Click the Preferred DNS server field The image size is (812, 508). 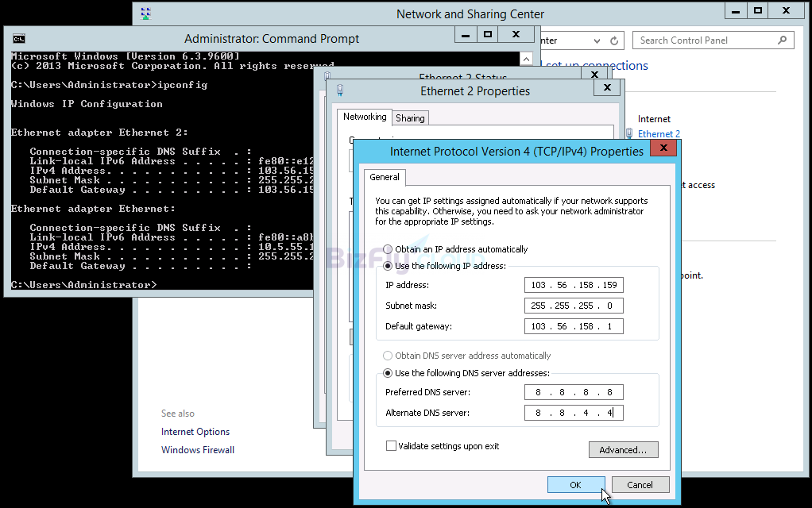tap(574, 392)
